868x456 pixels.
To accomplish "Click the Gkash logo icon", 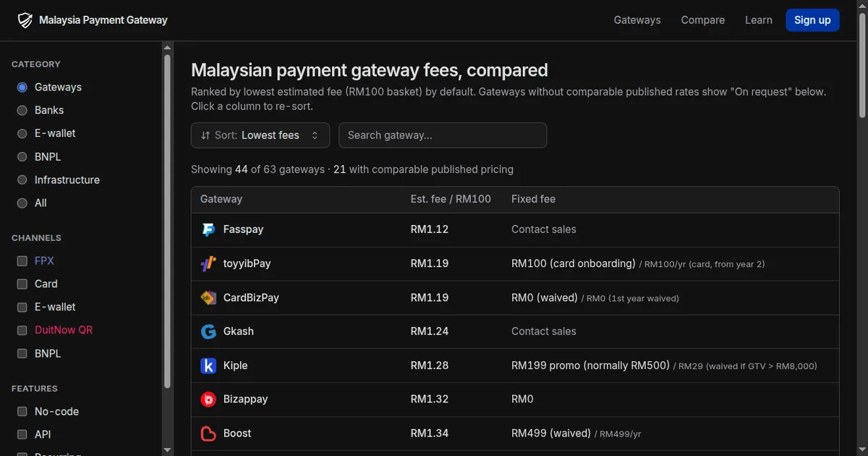I will [x=208, y=332].
